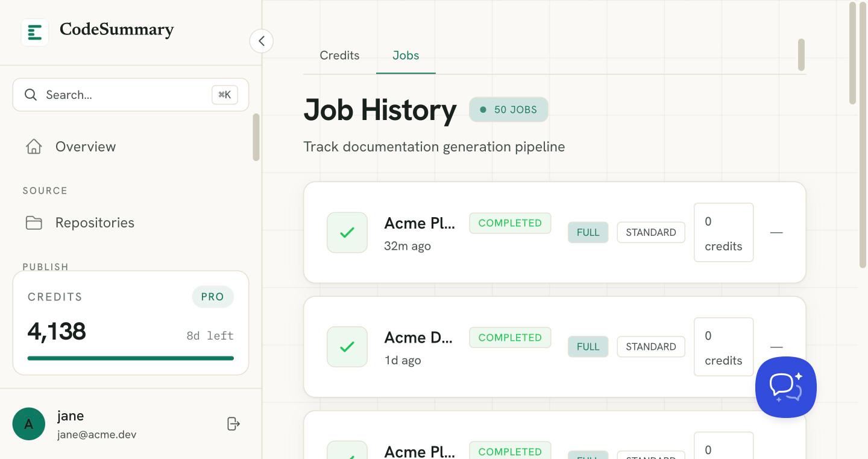Screen dimensions: 868x459
Task: Click the 4,138 credits value
Action: [x=57, y=331]
